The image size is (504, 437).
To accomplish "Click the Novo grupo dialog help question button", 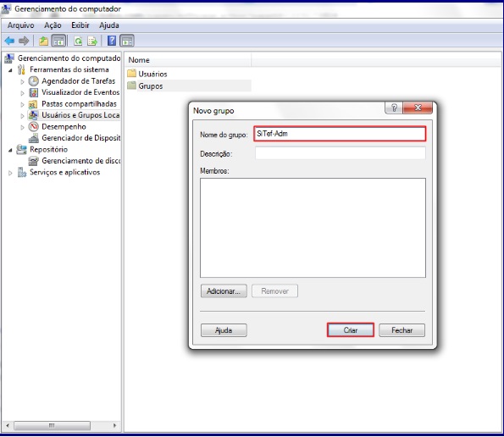I will click(394, 108).
